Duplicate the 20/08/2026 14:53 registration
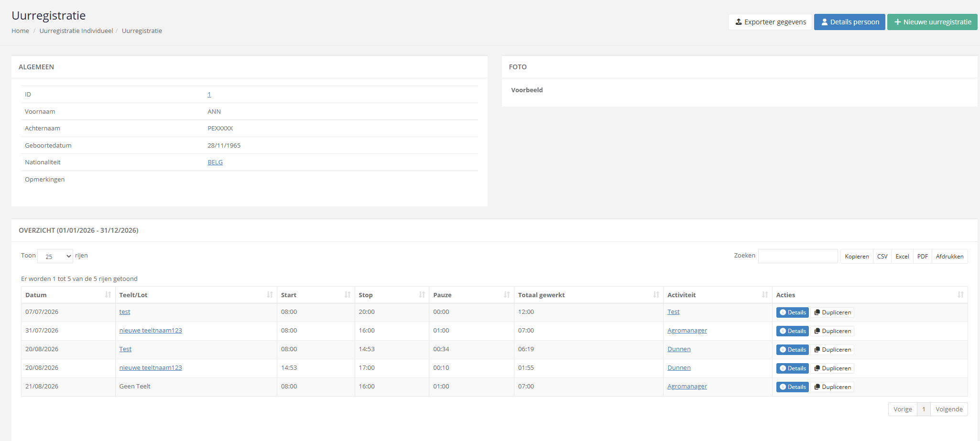This screenshot has height=441, width=980. pyautogui.click(x=832, y=368)
